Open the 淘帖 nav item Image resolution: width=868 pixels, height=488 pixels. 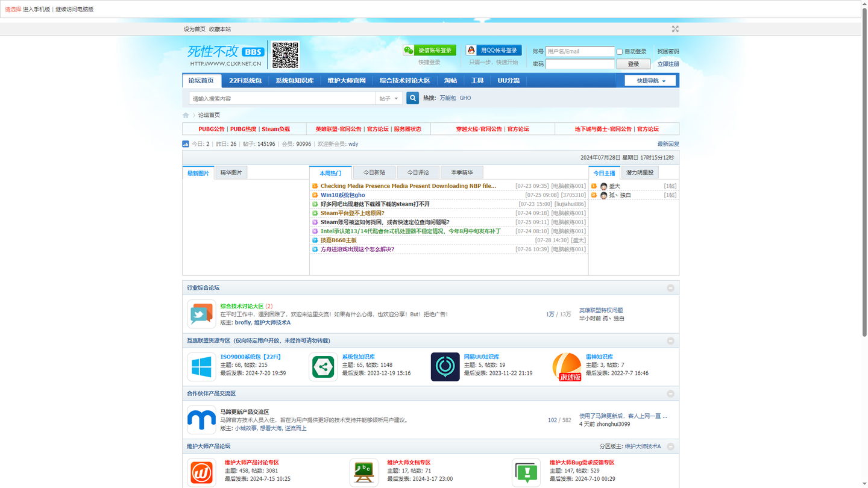coord(450,81)
